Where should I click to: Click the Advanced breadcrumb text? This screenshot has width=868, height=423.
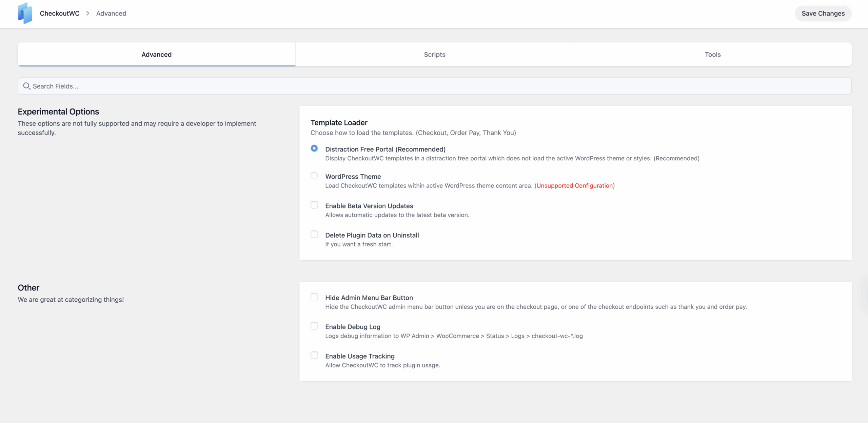111,13
